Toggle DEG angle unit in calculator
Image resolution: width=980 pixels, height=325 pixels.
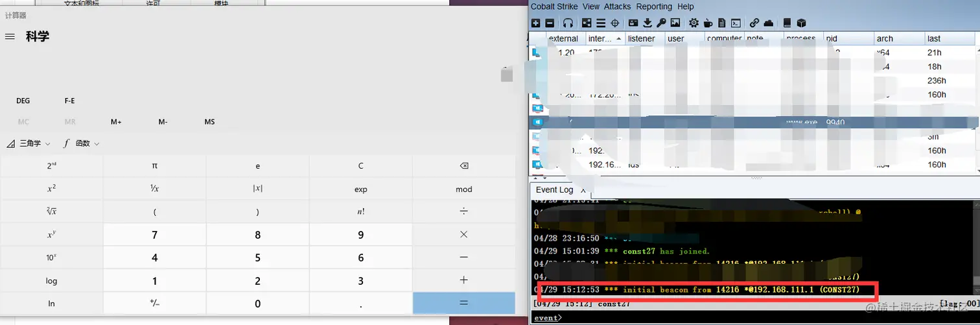[x=23, y=101]
